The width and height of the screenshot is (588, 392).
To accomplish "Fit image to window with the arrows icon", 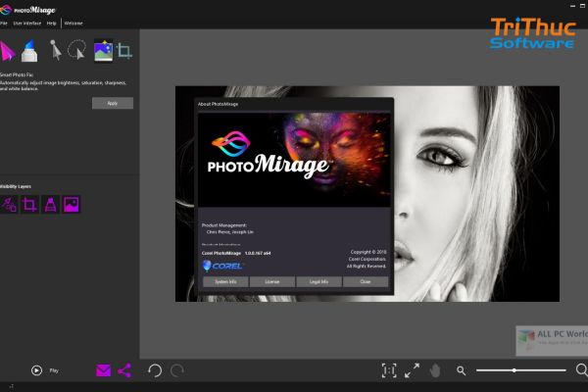I will [x=413, y=370].
